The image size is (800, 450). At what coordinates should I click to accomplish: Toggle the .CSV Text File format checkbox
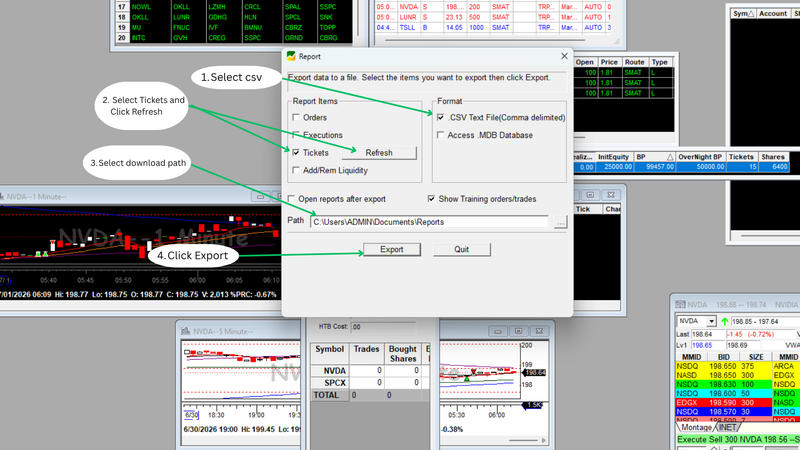coord(440,117)
